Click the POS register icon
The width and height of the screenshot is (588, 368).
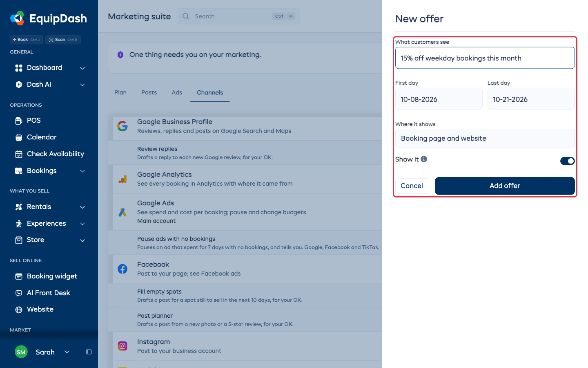pos(19,121)
